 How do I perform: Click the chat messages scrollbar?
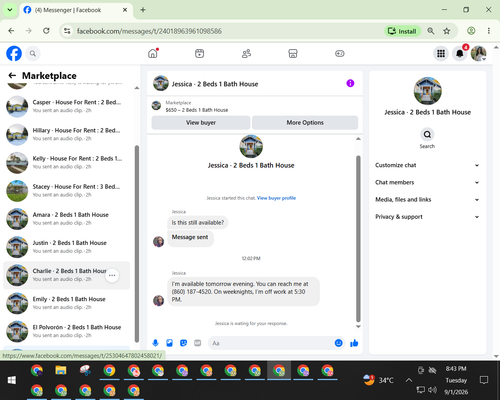(x=358, y=239)
